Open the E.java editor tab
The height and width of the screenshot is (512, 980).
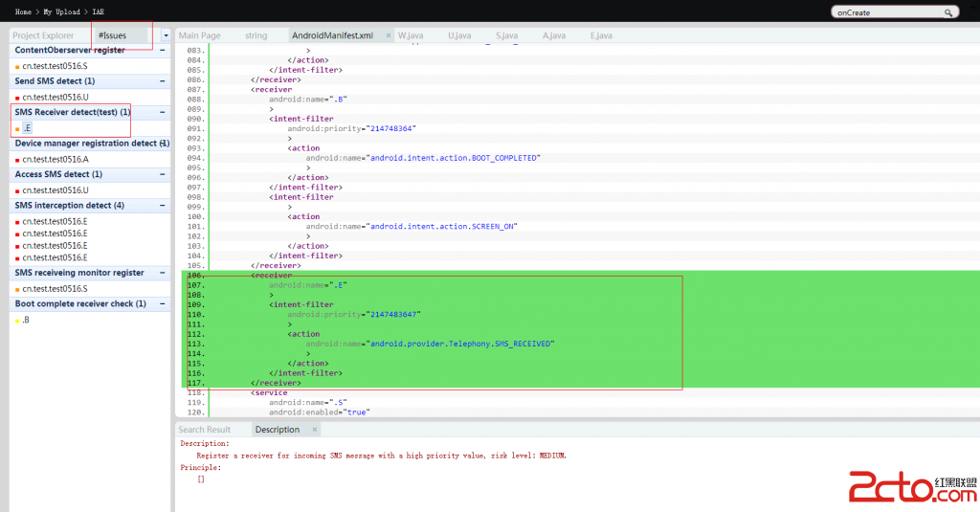(x=601, y=35)
